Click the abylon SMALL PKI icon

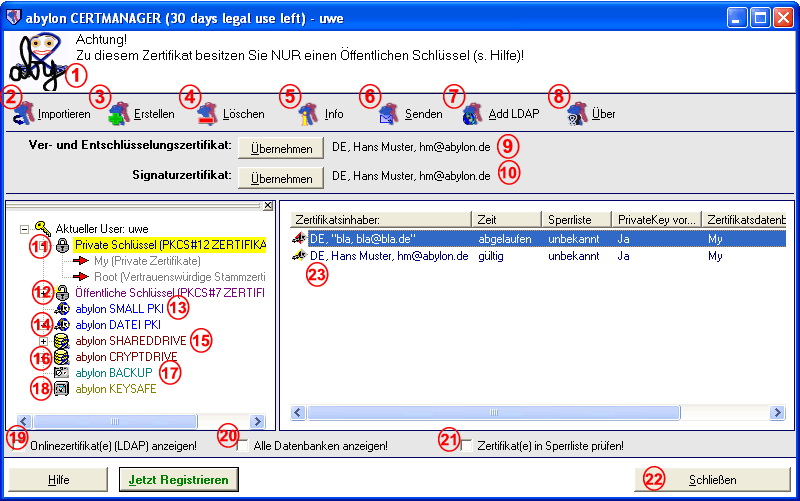click(62, 309)
